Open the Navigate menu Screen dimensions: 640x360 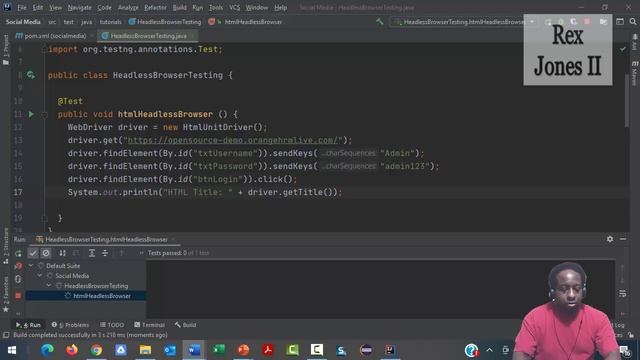(x=80, y=7)
